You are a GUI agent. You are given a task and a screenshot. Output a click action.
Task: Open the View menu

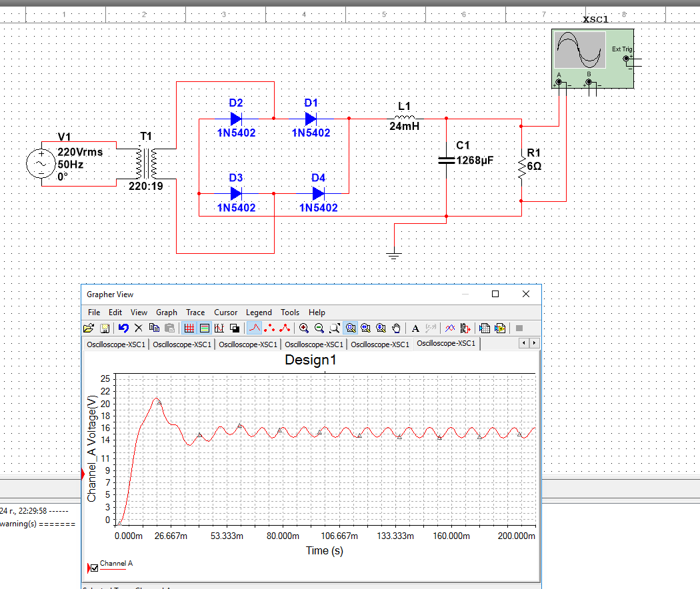[x=139, y=312]
